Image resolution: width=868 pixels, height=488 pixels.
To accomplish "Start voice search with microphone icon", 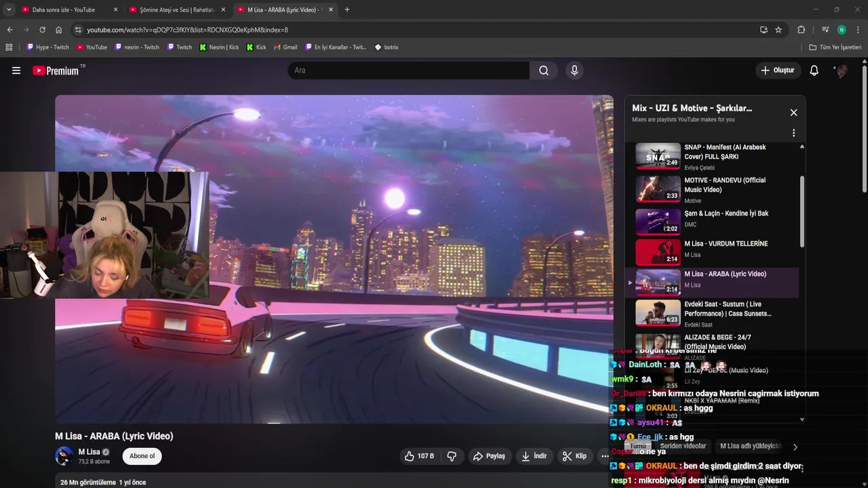I will (x=574, y=70).
